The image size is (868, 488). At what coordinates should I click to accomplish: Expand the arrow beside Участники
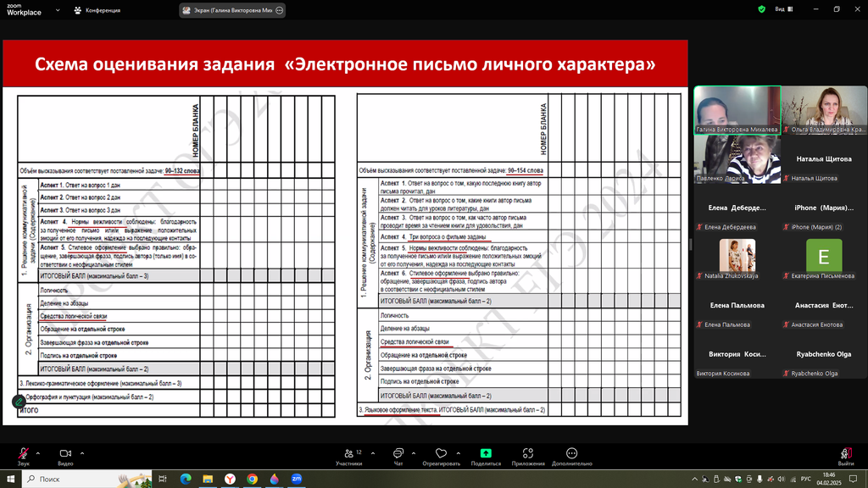point(373,454)
